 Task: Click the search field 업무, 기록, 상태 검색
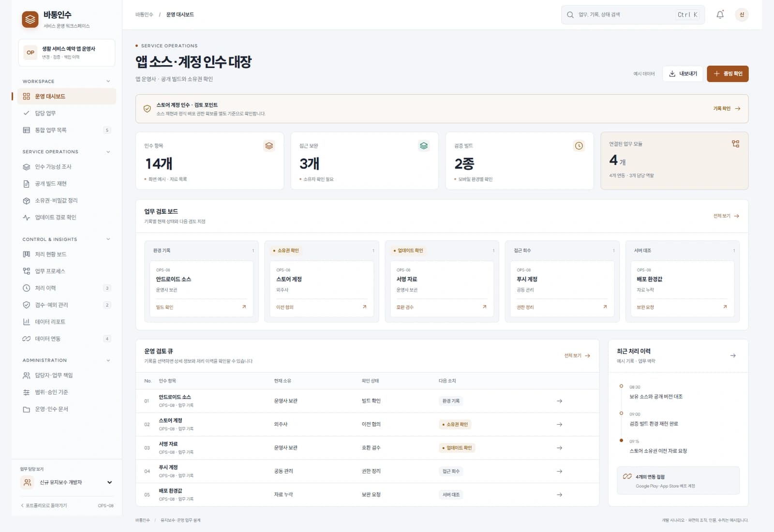633,15
